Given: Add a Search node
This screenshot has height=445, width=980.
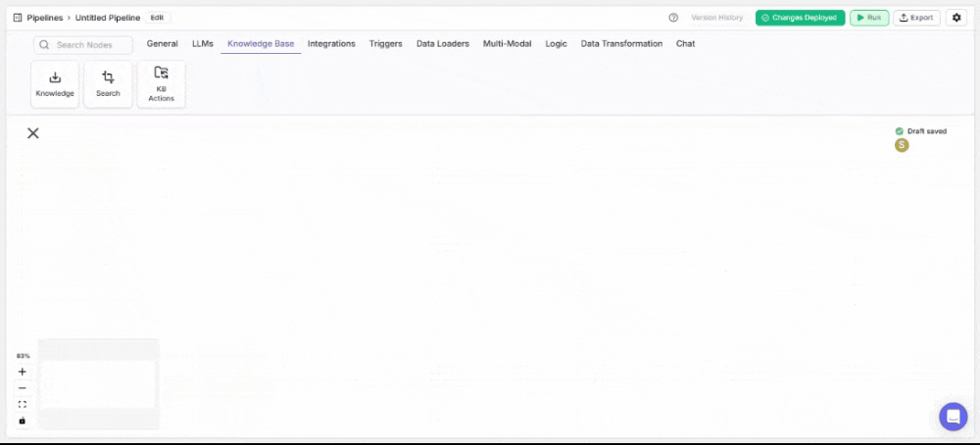Looking at the screenshot, I should (108, 84).
